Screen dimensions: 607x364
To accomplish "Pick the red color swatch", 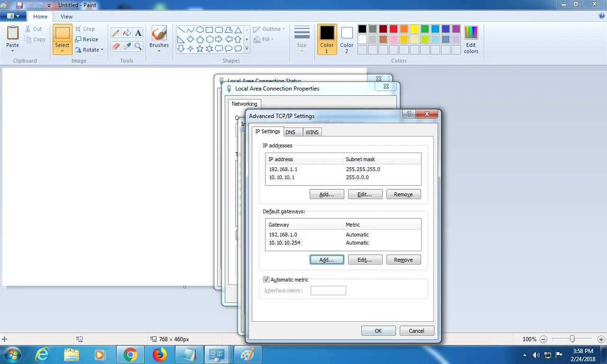I will pos(394,29).
